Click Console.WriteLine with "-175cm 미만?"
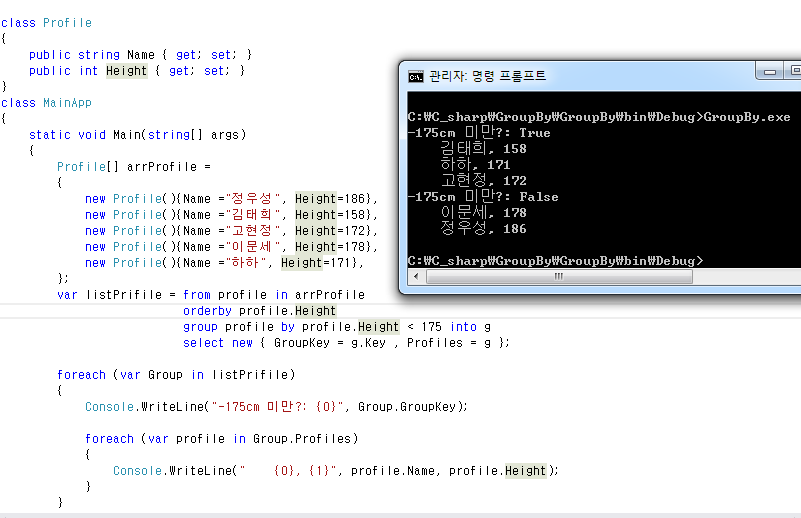The image size is (801, 518). click(276, 407)
